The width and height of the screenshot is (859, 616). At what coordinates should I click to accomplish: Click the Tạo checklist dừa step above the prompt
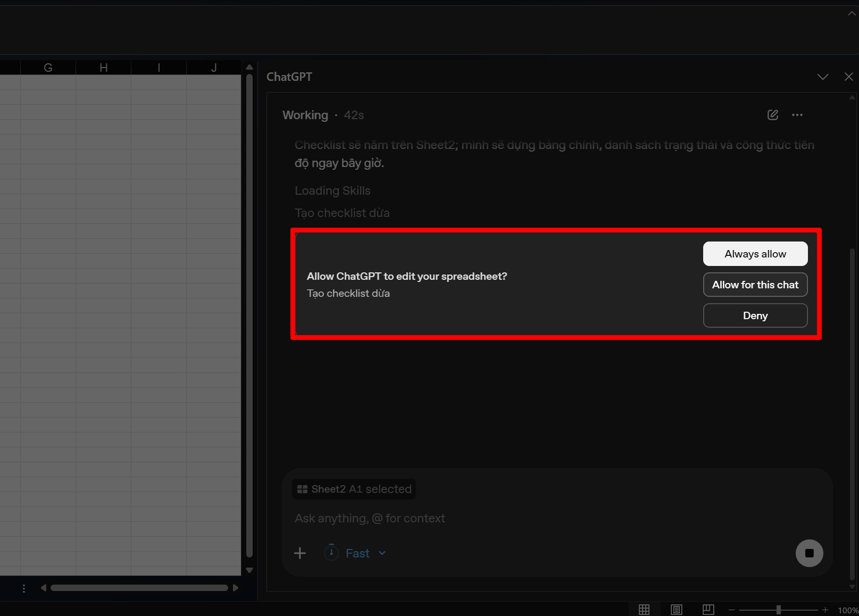pos(342,213)
